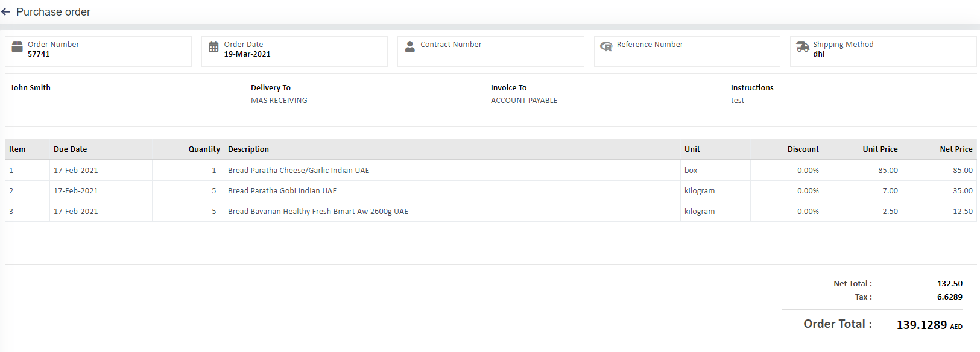Click the AED currency label
The height and width of the screenshot is (352, 980).
coord(956,327)
